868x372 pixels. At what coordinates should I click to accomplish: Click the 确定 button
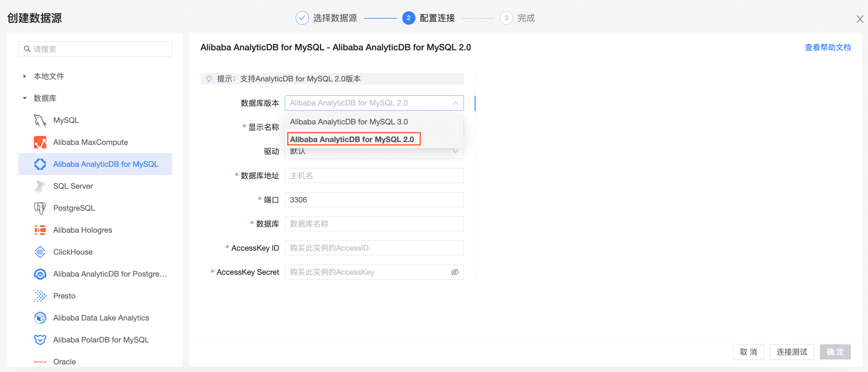[835, 352]
